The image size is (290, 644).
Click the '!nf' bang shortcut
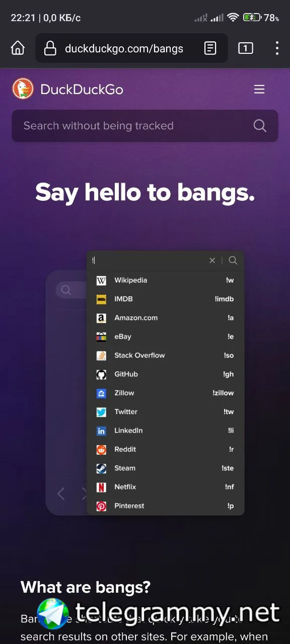point(230,487)
